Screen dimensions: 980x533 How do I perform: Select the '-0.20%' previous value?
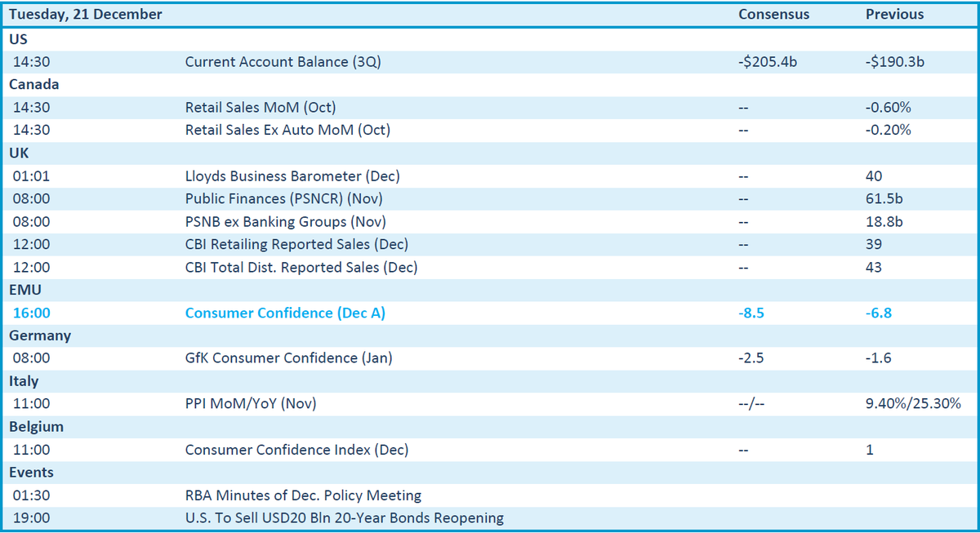(889, 130)
